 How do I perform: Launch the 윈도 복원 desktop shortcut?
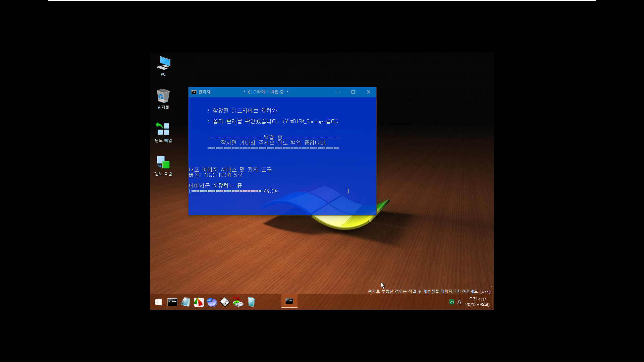(163, 165)
